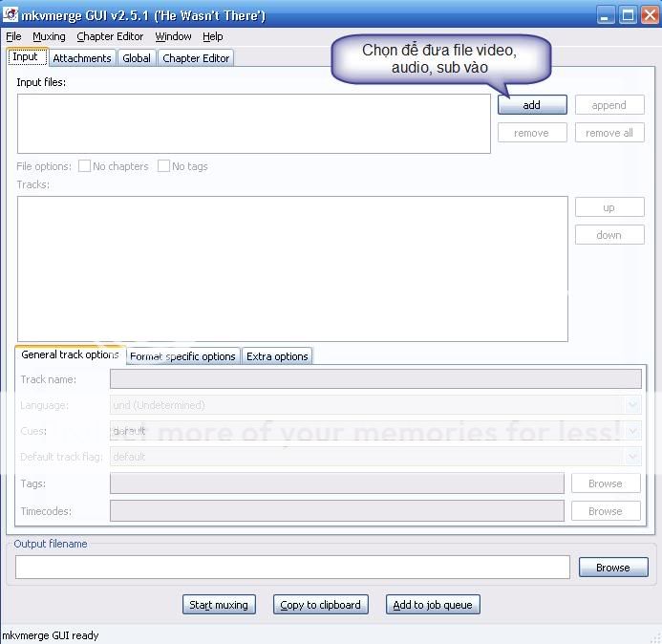Open the Language dropdown

click(x=375, y=405)
